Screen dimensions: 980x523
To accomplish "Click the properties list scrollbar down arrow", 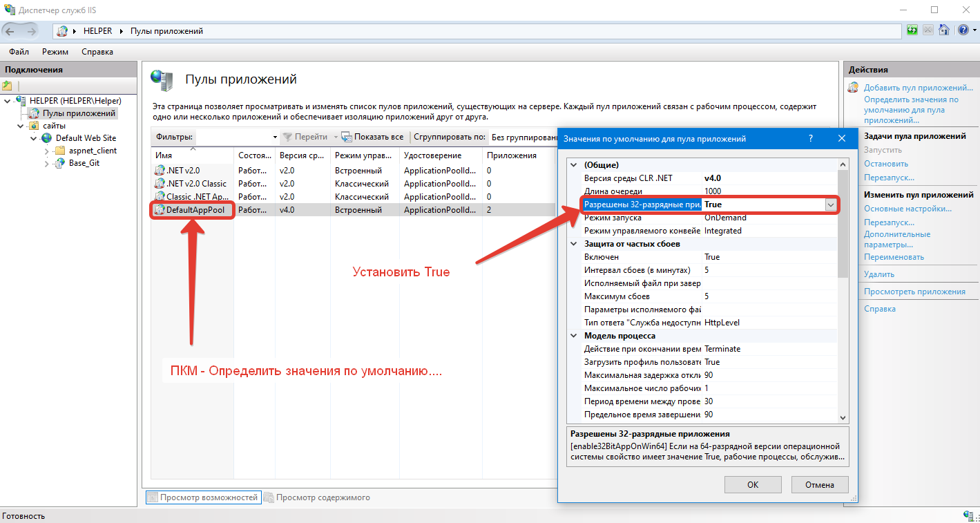I will pos(843,417).
